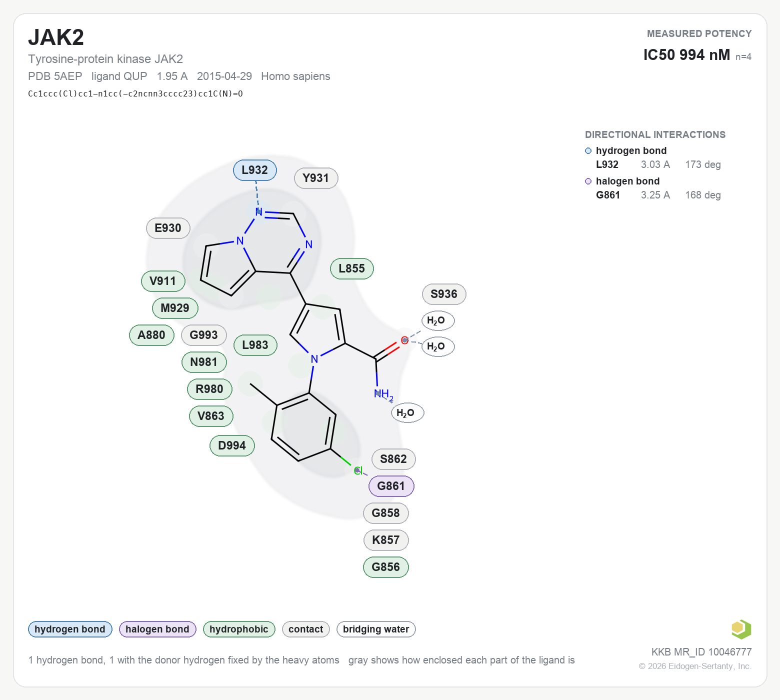Click "ligand QUP" in the header
The height and width of the screenshot is (700, 780).
[119, 76]
